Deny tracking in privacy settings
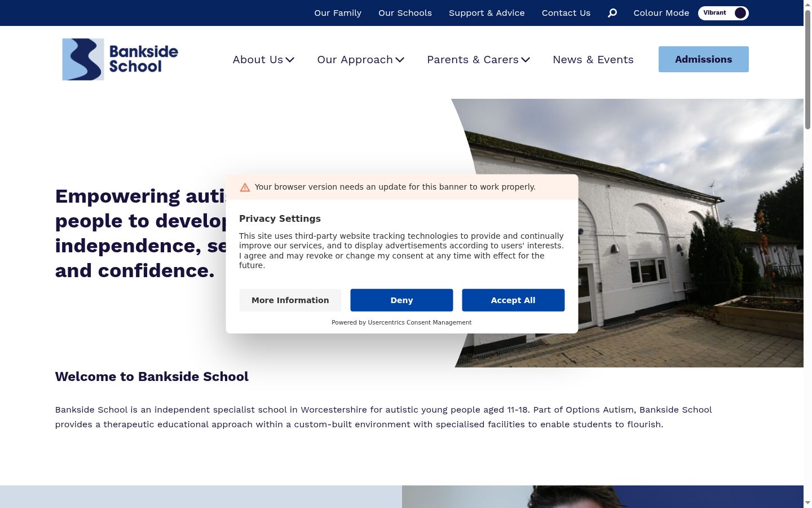The height and width of the screenshot is (508, 812). pos(401,300)
